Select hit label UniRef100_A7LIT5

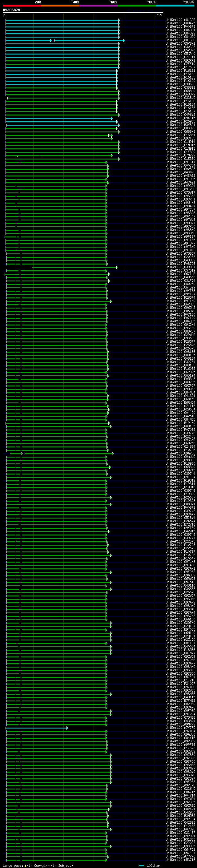180,406
